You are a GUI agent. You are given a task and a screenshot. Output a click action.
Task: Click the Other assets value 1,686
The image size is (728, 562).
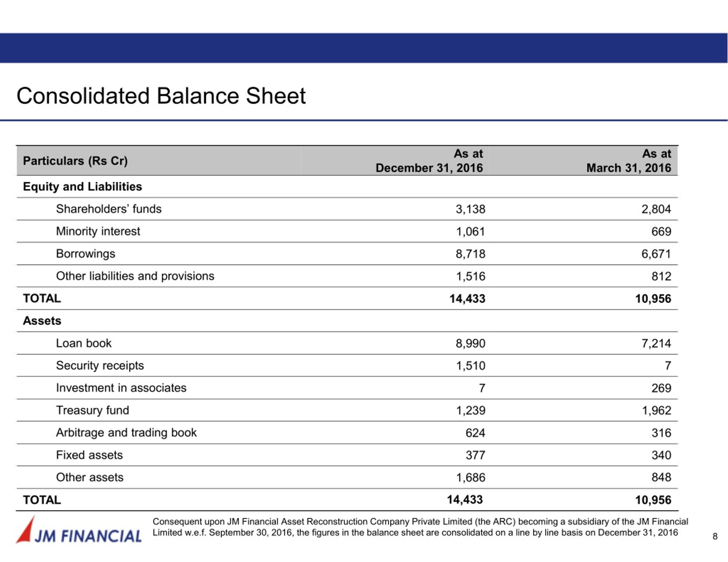point(470,478)
